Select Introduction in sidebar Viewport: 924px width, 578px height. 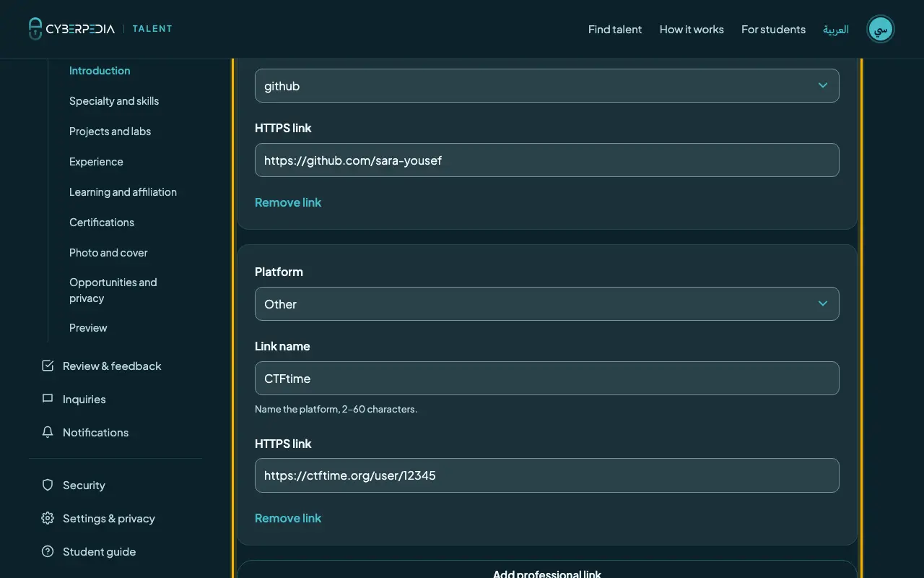[x=100, y=71]
